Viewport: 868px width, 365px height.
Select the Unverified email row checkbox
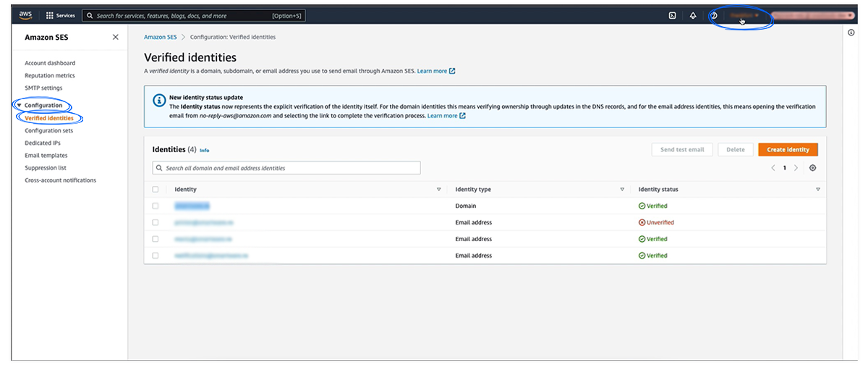pyautogui.click(x=156, y=222)
